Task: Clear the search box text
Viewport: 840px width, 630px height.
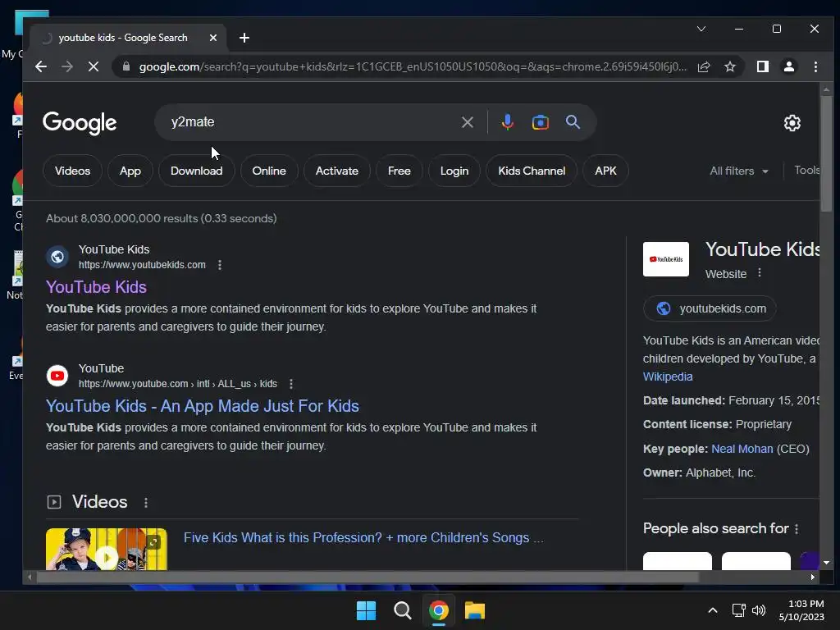Action: [468, 123]
